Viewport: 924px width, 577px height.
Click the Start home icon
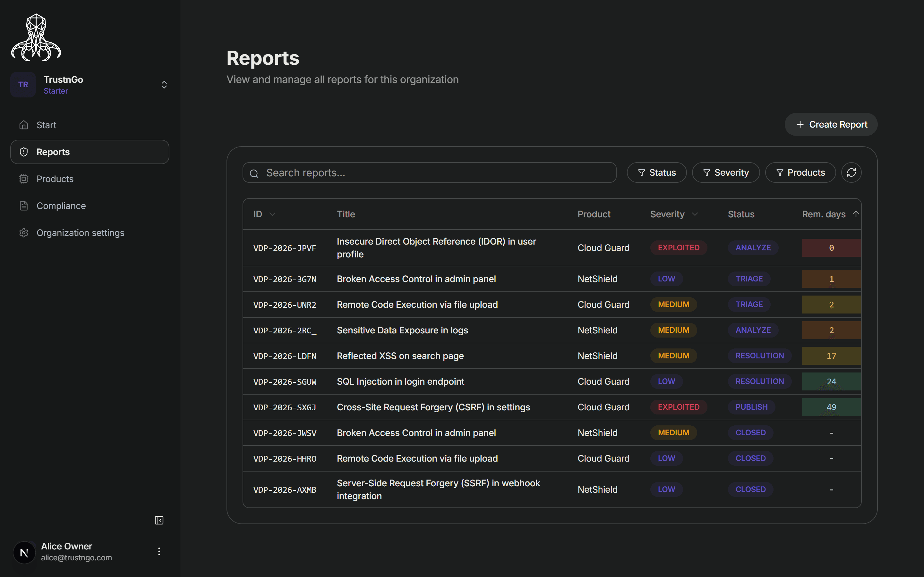coord(24,125)
